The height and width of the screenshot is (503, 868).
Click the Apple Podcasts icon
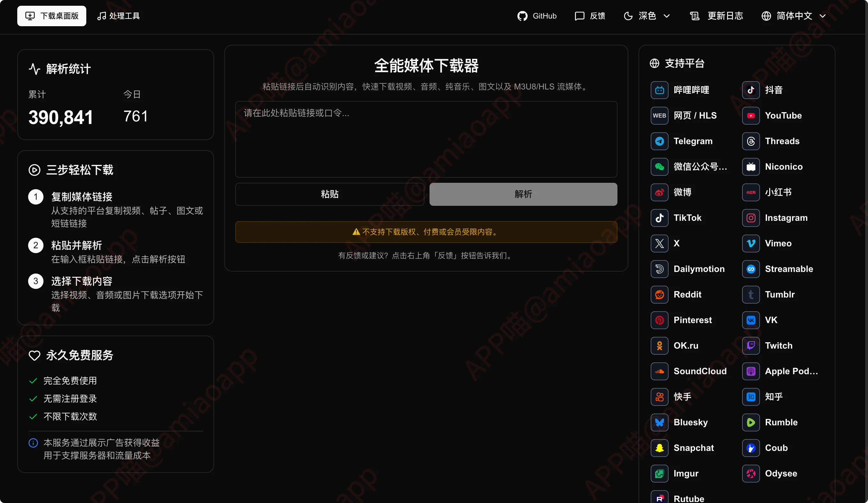[x=750, y=371]
